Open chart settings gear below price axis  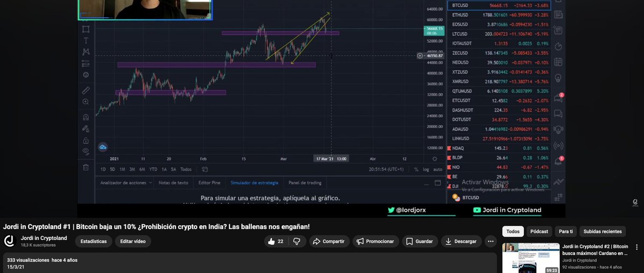[435, 159]
